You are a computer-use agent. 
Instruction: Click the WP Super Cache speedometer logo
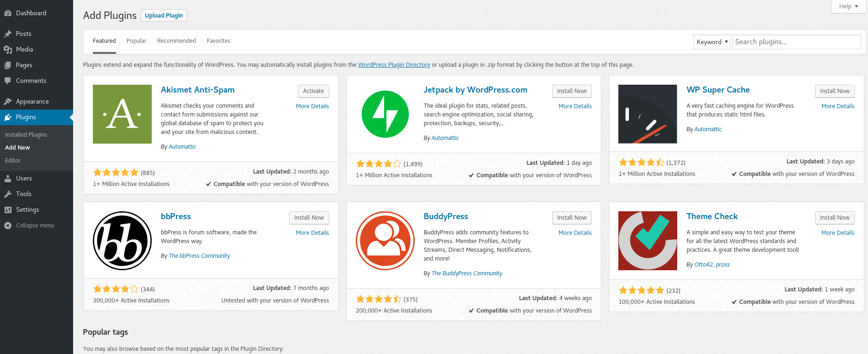648,114
